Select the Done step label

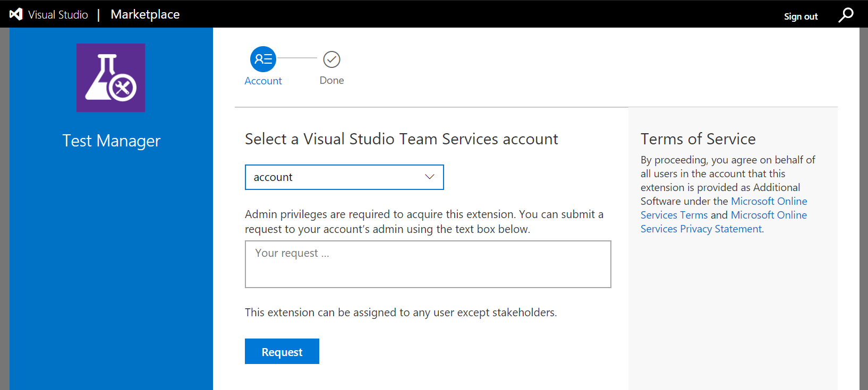click(x=331, y=80)
